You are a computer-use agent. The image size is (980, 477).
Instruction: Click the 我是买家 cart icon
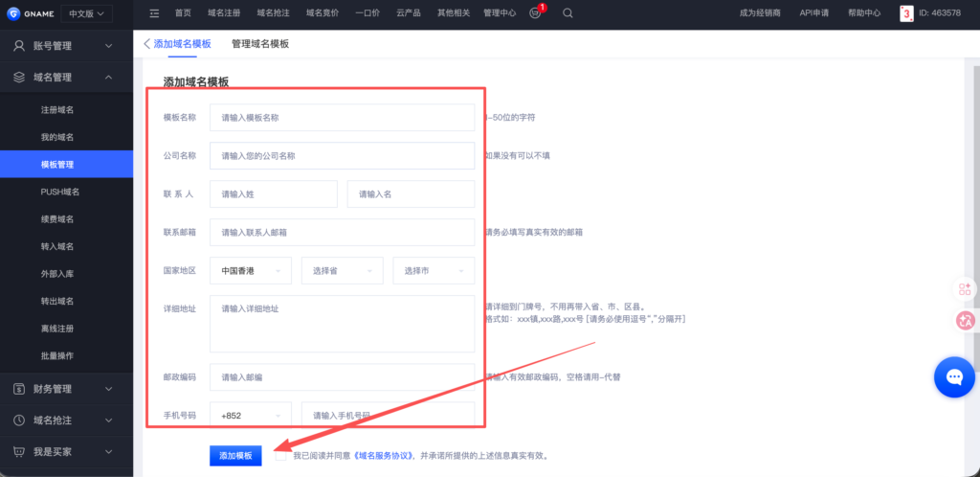tap(19, 451)
